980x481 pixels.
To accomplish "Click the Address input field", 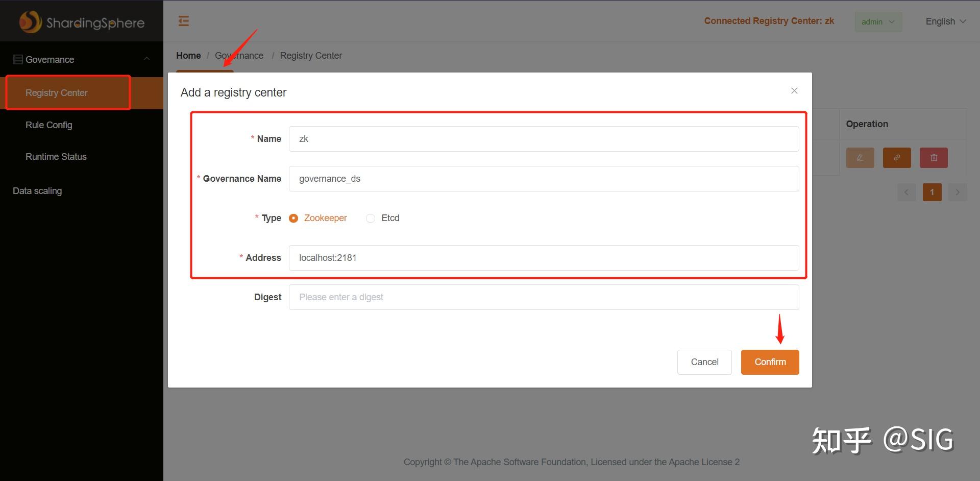I will (544, 258).
